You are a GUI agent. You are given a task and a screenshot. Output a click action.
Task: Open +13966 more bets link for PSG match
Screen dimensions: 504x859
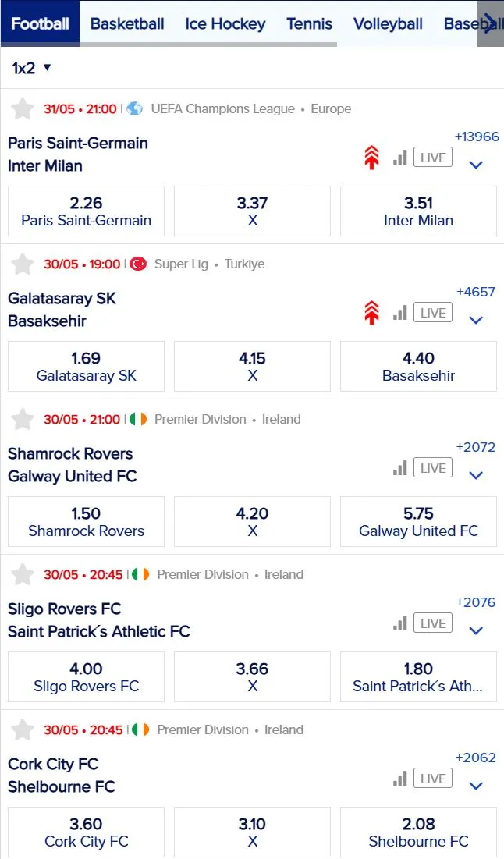tap(477, 137)
